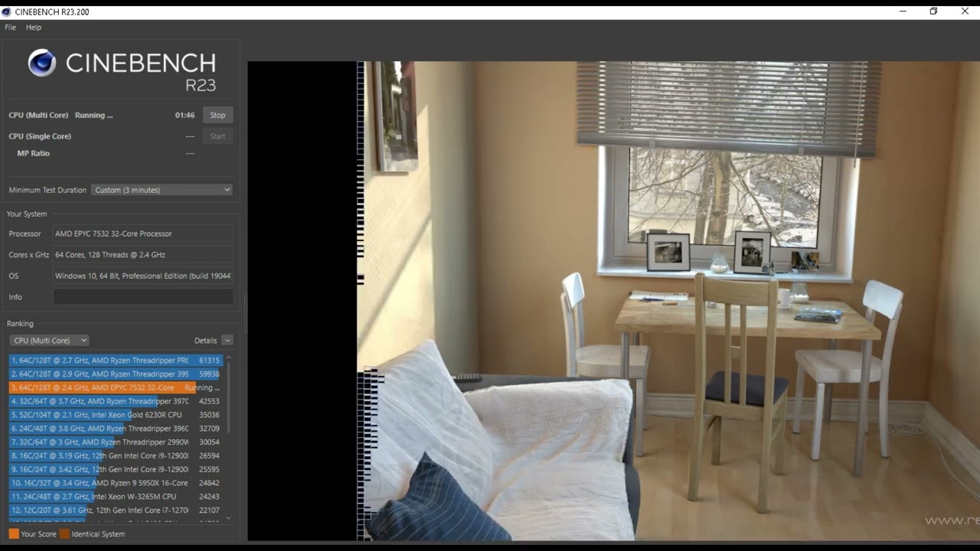Screen dimensions: 980x551
Task: Click the Identical System color swatch
Action: pyautogui.click(x=64, y=534)
